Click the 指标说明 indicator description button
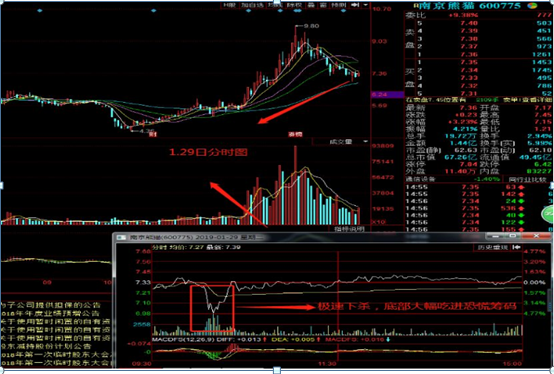This screenshot has height=374, width=554. [349, 229]
